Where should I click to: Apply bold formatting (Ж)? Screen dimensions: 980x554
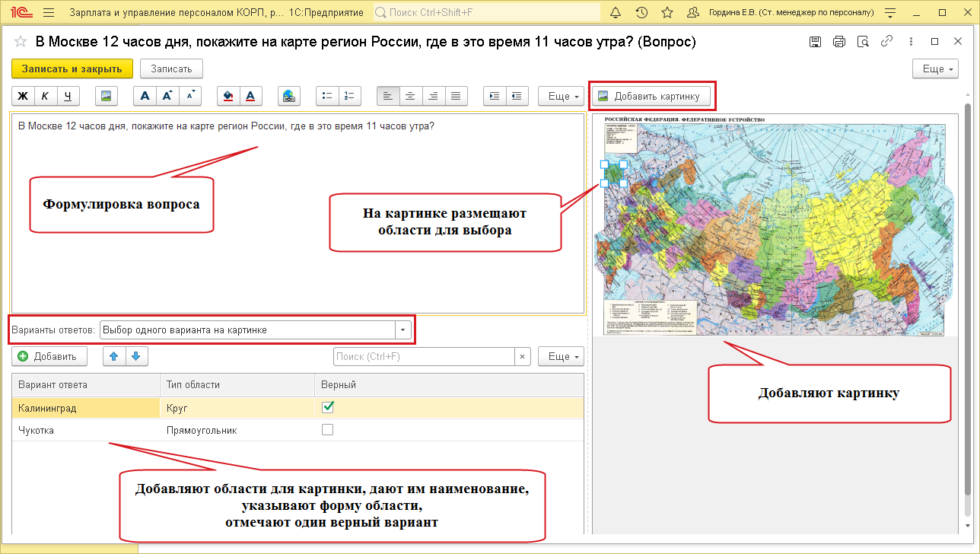[23, 96]
